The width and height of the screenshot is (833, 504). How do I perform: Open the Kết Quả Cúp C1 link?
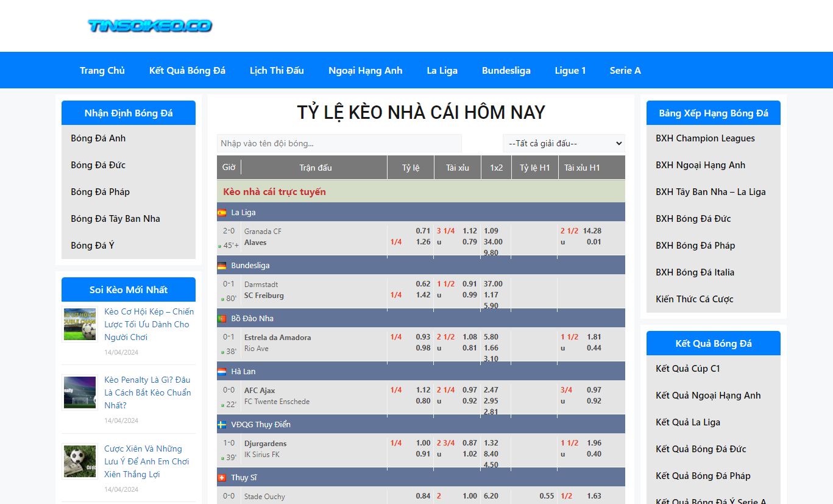[x=687, y=369]
